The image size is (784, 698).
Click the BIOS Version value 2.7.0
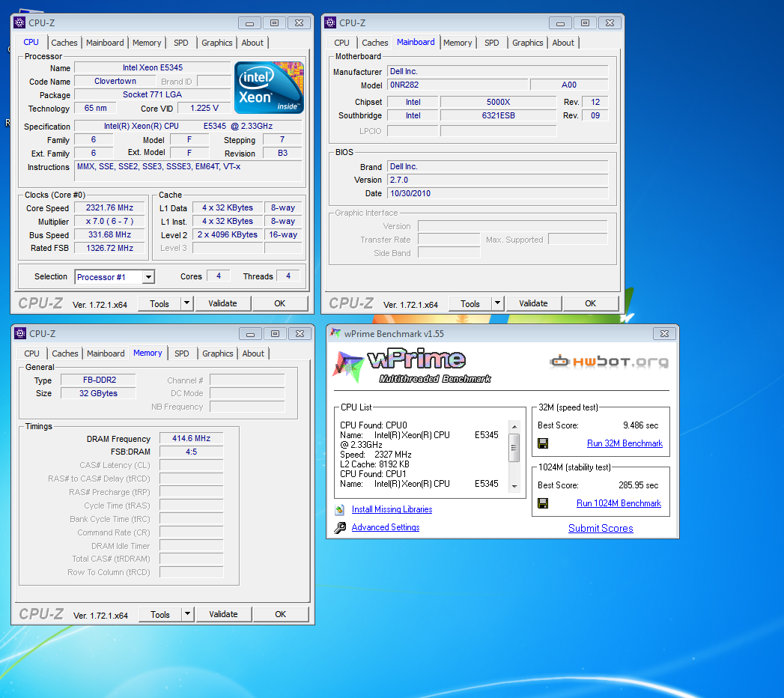point(497,180)
